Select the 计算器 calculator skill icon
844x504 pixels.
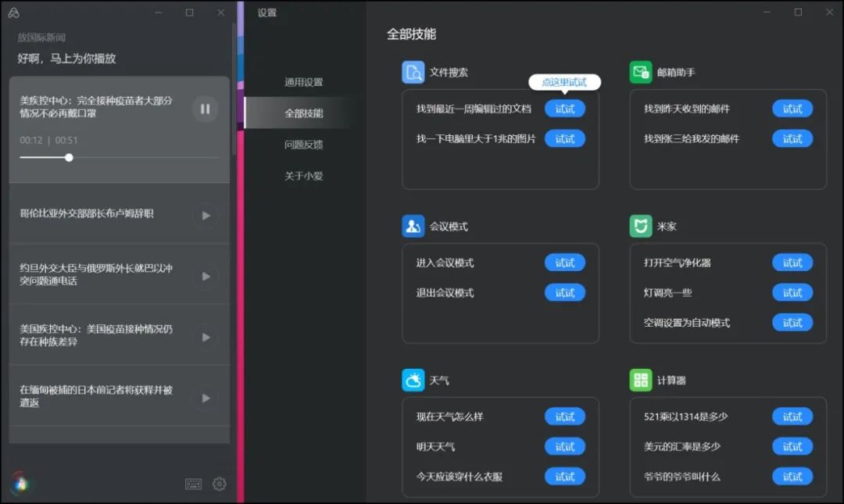point(641,380)
